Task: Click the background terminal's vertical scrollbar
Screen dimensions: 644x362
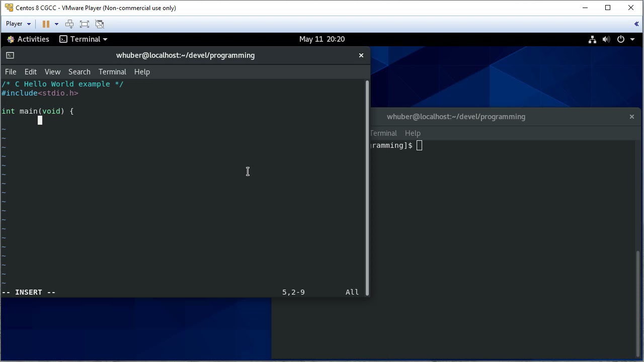Action: coord(638,304)
